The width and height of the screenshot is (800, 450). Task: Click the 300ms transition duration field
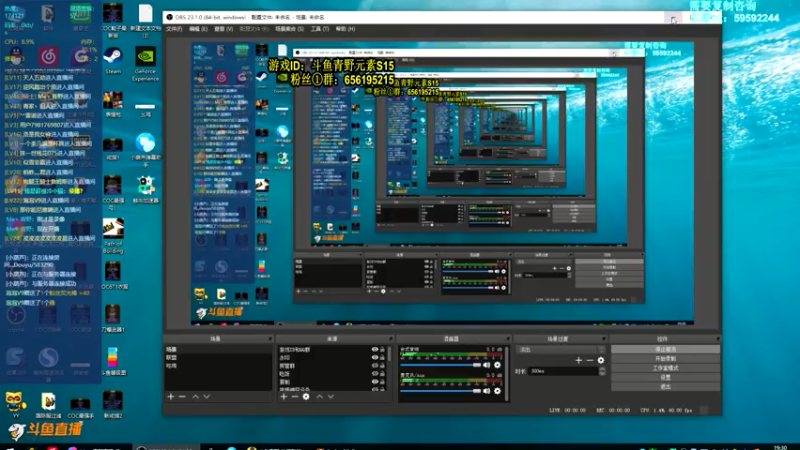click(563, 371)
